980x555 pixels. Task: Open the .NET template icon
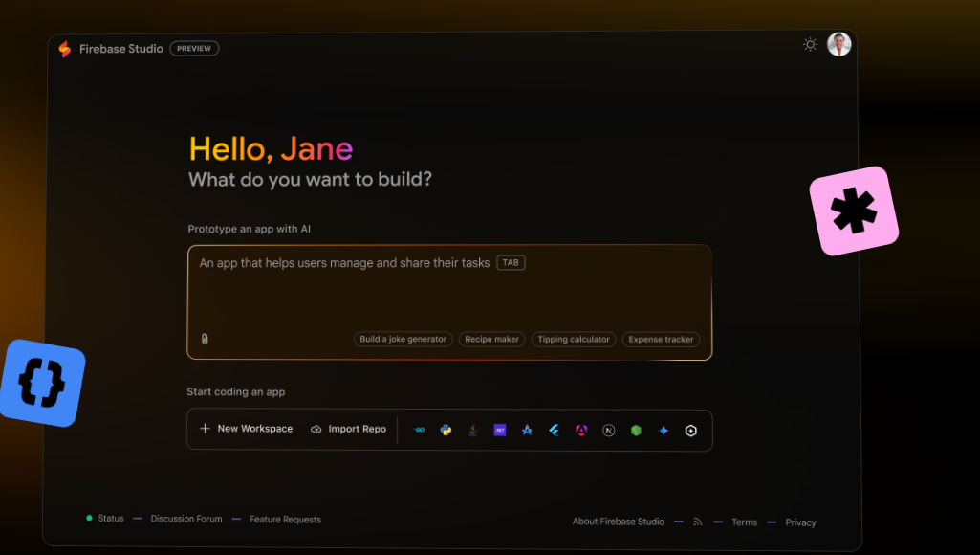[x=499, y=431]
